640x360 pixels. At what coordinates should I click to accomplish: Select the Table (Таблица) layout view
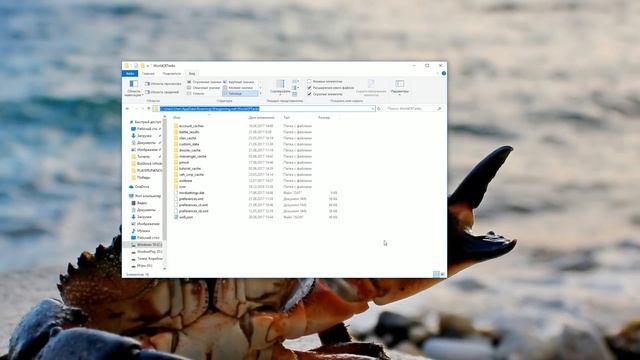241,93
